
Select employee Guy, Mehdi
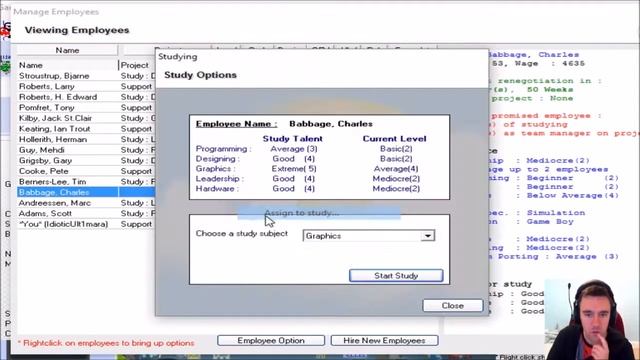click(x=42, y=150)
